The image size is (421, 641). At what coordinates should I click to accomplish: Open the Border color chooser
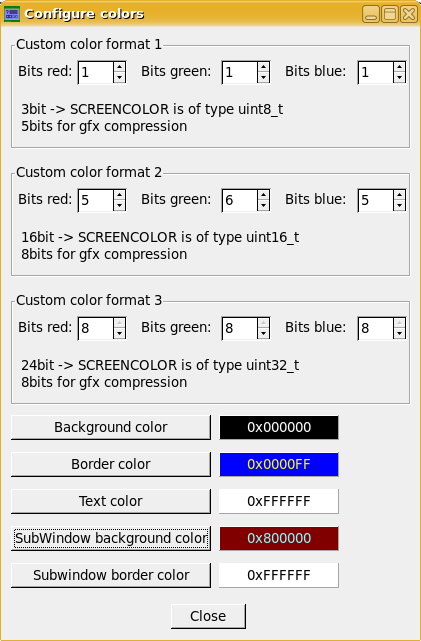(111, 464)
